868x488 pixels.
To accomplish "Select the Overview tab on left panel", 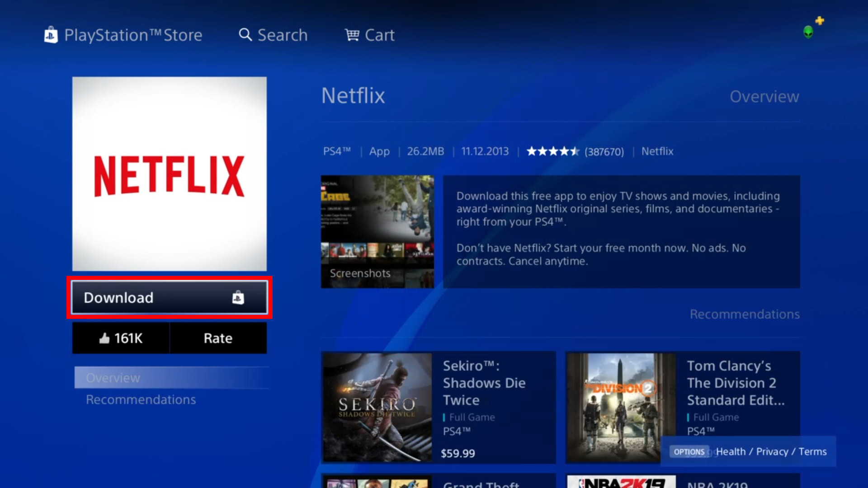I will point(113,376).
